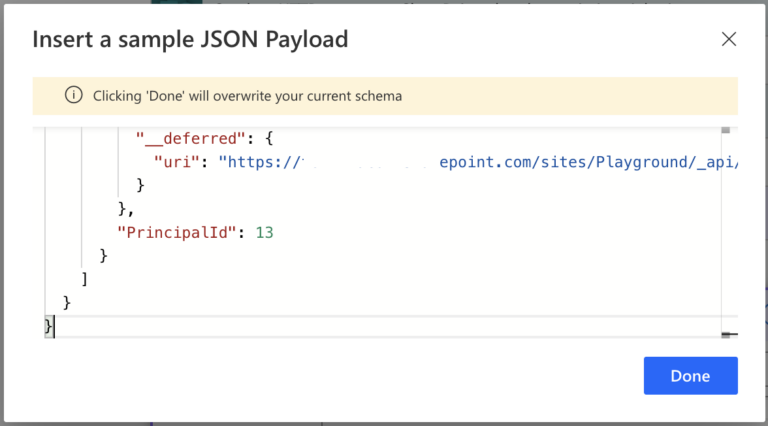This screenshot has width=768, height=426.
Task: Click the brace directly below the uri line
Action: point(140,185)
